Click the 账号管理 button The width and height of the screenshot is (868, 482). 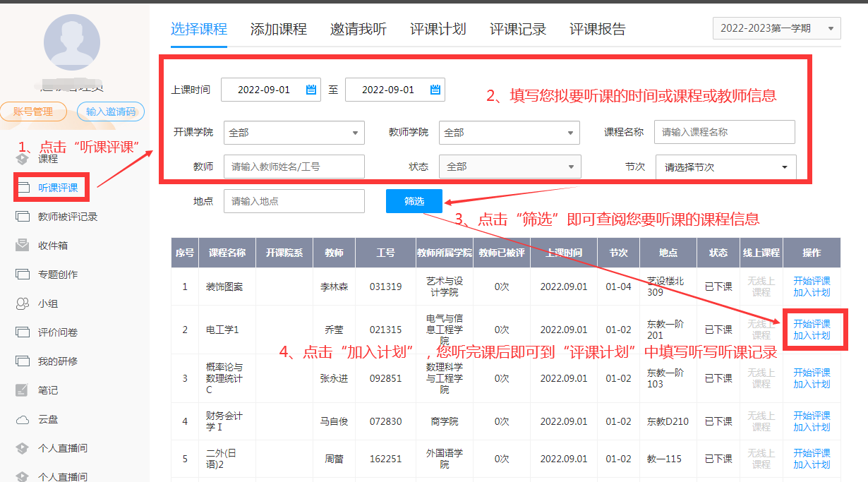pos(33,112)
